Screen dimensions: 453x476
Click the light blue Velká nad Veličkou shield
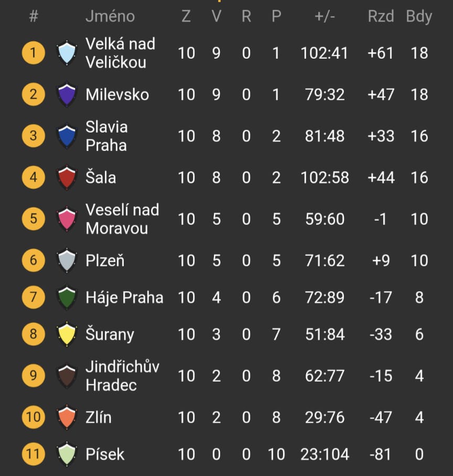67,53
